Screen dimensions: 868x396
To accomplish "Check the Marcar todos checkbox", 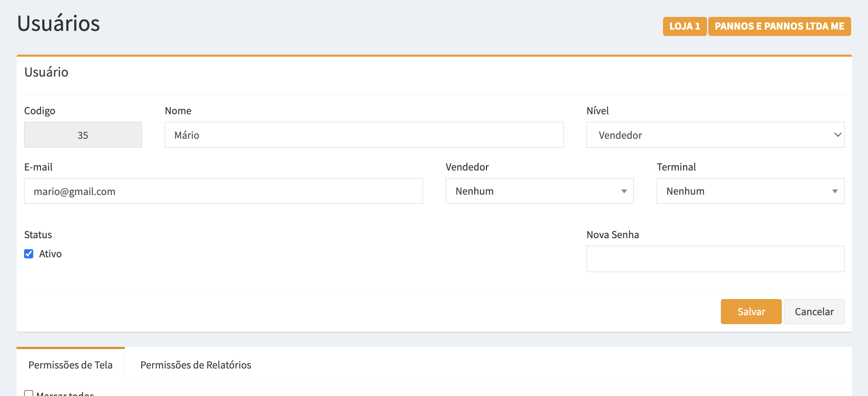I will (x=29, y=393).
